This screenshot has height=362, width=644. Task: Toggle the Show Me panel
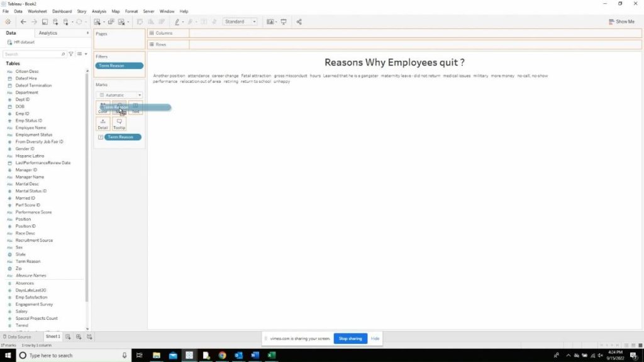coord(621,21)
